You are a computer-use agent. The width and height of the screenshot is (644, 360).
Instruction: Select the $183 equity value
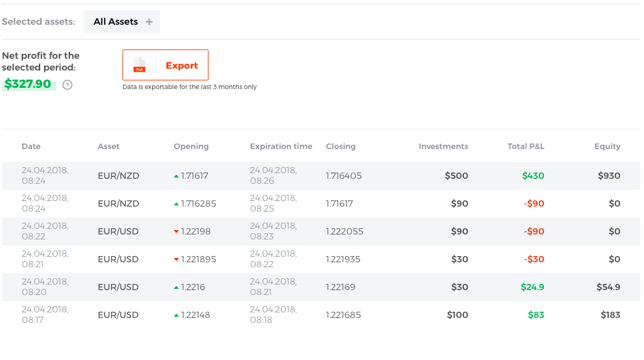[611, 315]
